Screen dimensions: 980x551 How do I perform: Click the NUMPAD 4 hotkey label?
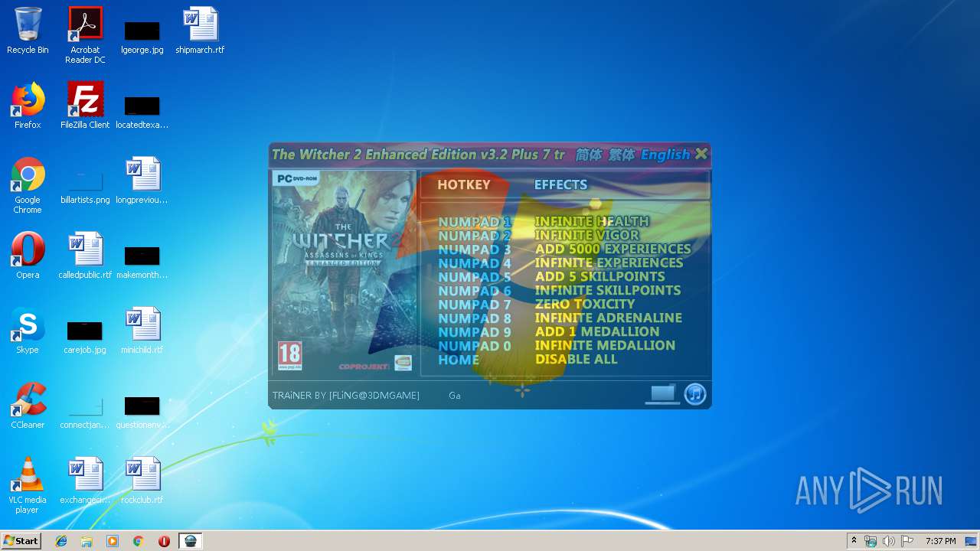point(475,263)
